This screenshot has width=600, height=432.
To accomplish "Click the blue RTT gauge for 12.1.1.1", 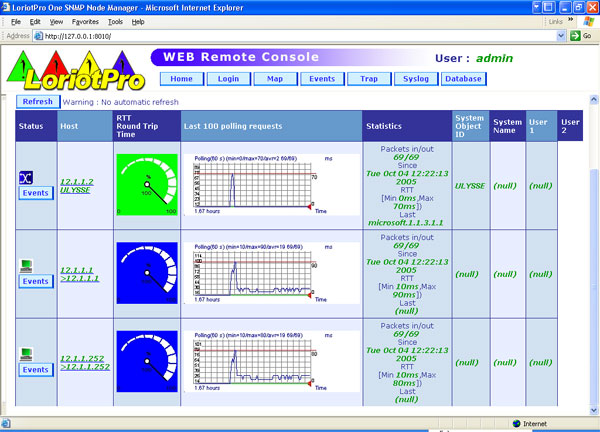I will (147, 273).
